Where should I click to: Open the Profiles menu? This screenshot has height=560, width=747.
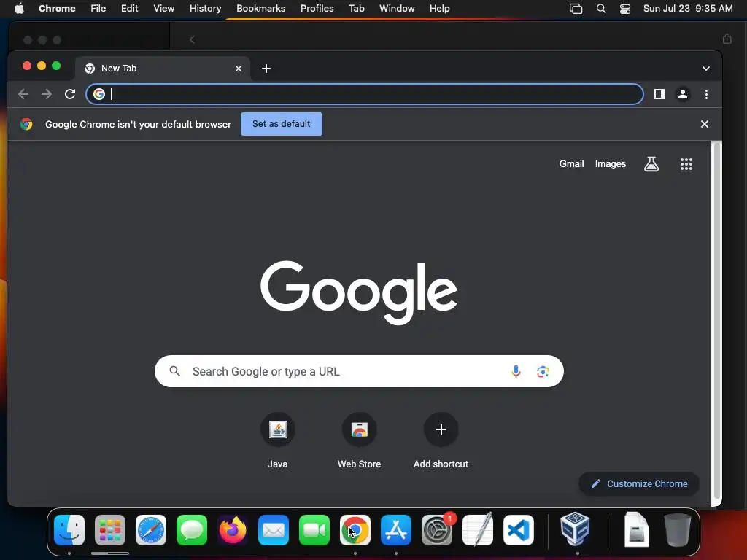(x=317, y=8)
